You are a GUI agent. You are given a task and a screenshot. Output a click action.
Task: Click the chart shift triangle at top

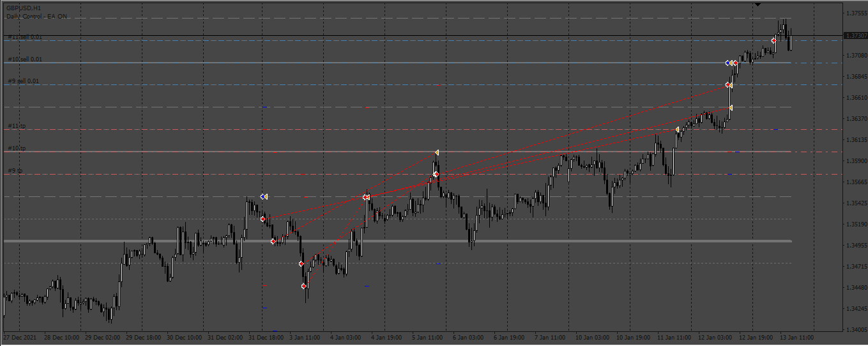[x=758, y=4]
